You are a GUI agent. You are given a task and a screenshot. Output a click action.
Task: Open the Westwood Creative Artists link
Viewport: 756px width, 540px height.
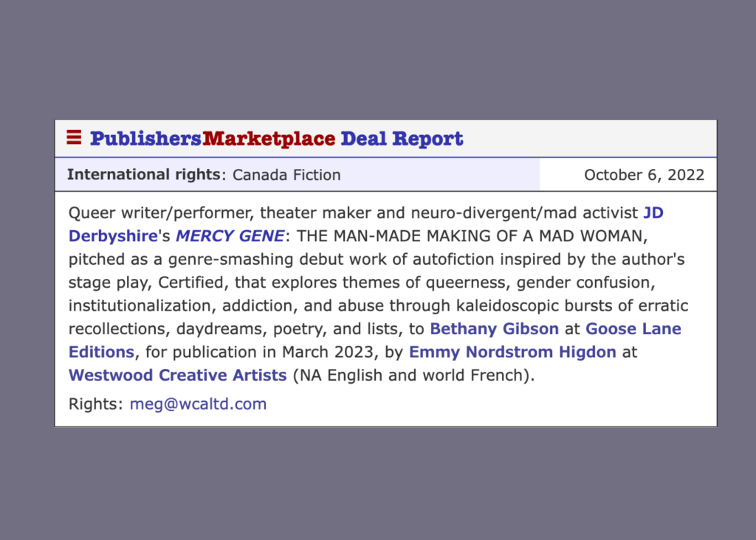[x=177, y=375]
